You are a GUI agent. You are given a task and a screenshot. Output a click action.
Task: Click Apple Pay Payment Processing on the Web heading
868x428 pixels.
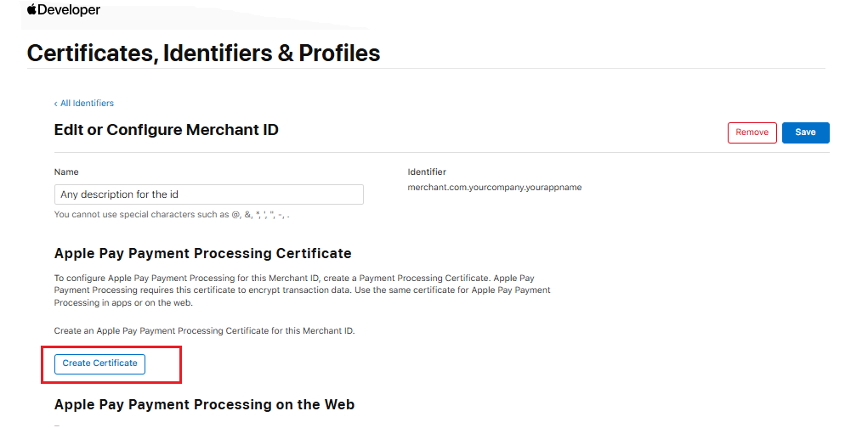tap(204, 404)
